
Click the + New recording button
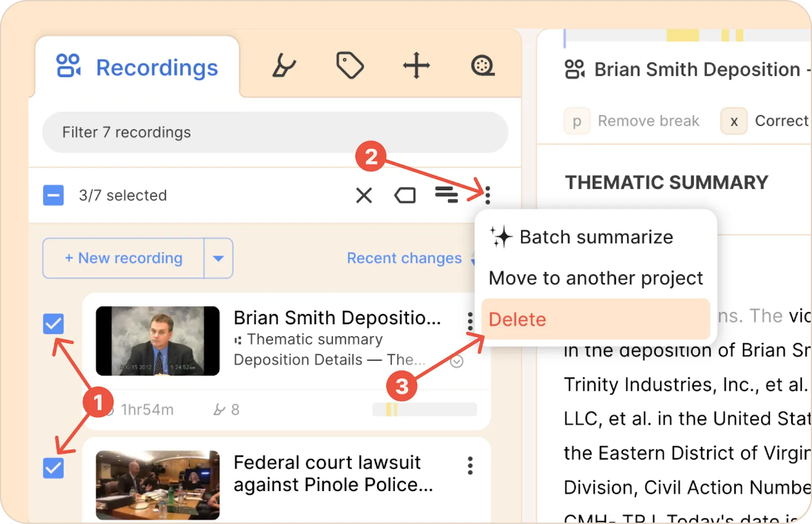point(123,258)
